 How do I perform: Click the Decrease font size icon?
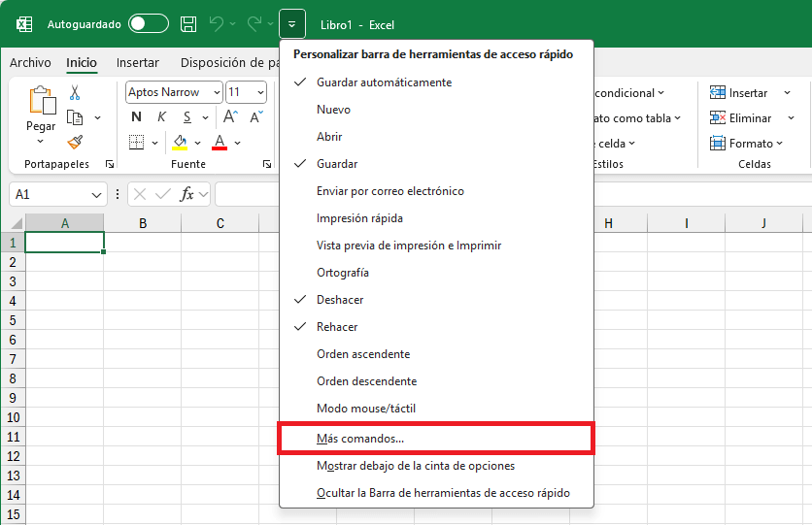[256, 116]
